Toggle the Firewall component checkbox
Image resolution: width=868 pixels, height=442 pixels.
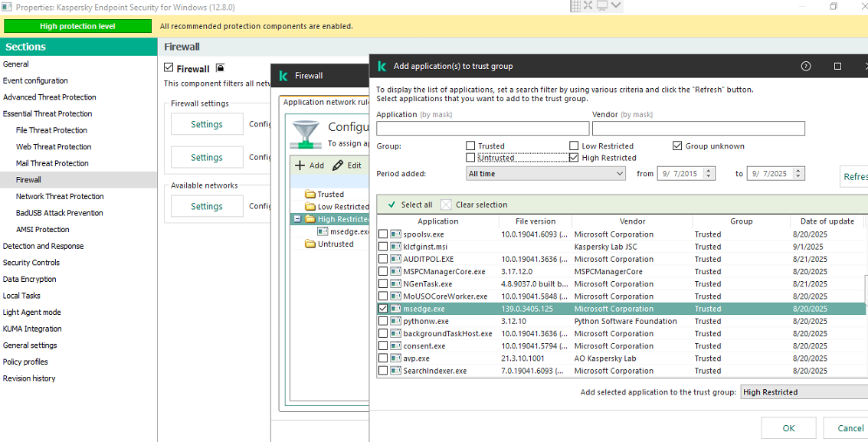tap(169, 68)
